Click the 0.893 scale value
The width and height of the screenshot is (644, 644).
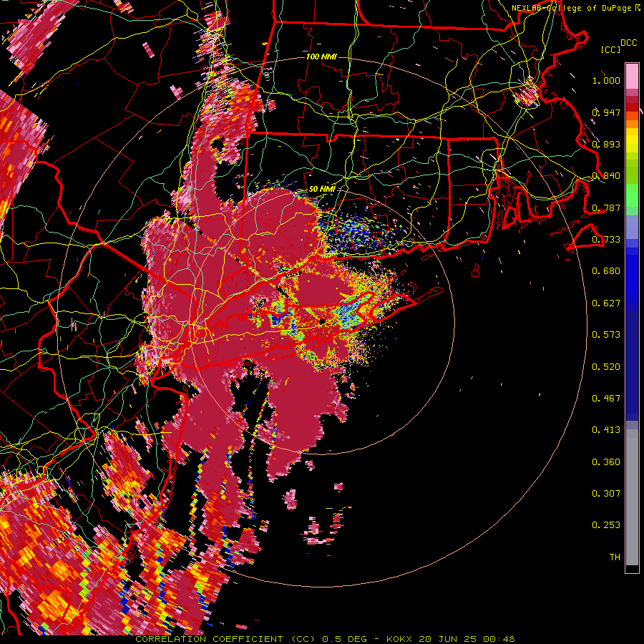pos(606,144)
